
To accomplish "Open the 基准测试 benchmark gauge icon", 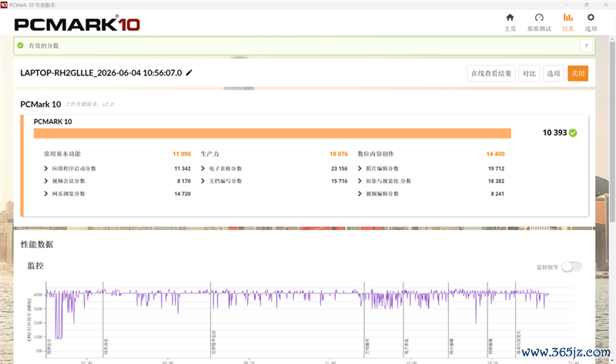I will coord(539,17).
